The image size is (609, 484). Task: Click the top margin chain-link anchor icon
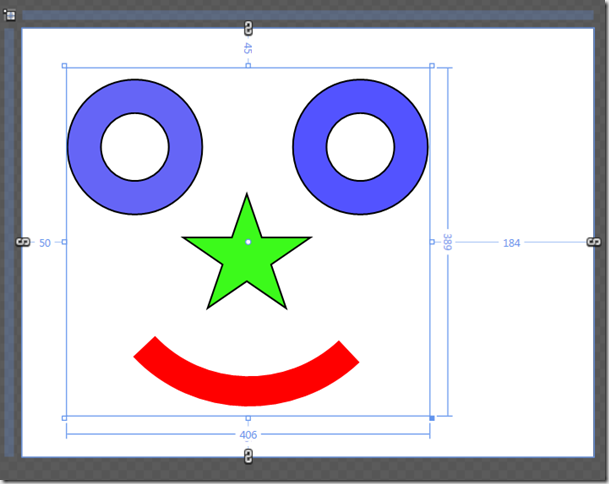tap(248, 28)
